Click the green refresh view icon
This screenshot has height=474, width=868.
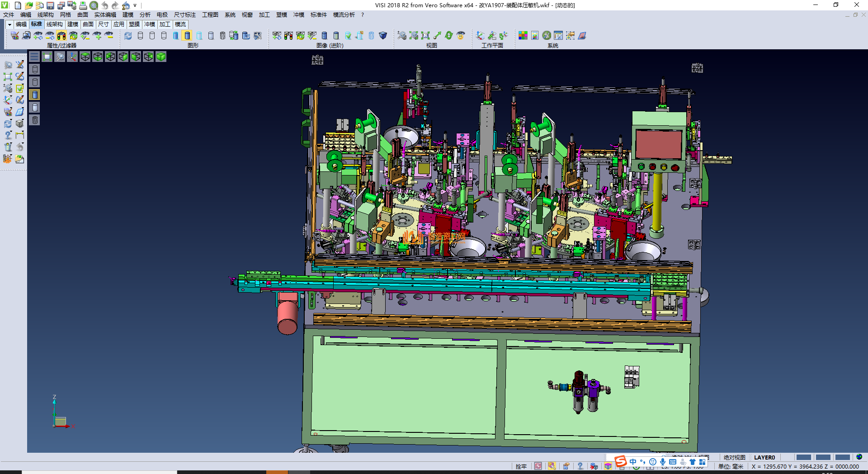point(449,36)
